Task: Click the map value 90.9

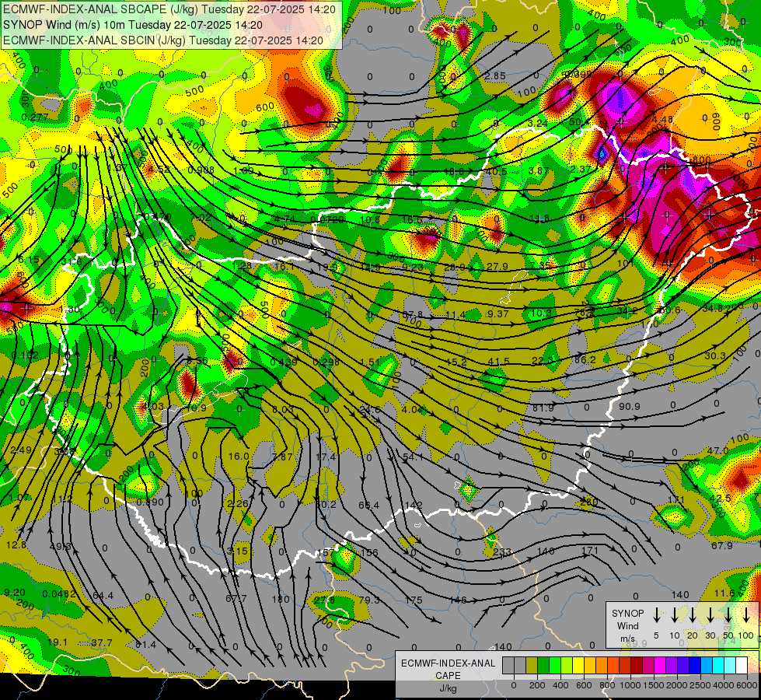Action: point(629,406)
